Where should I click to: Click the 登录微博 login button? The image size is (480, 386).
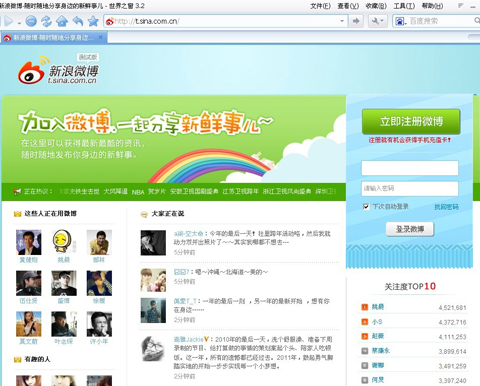(x=410, y=229)
